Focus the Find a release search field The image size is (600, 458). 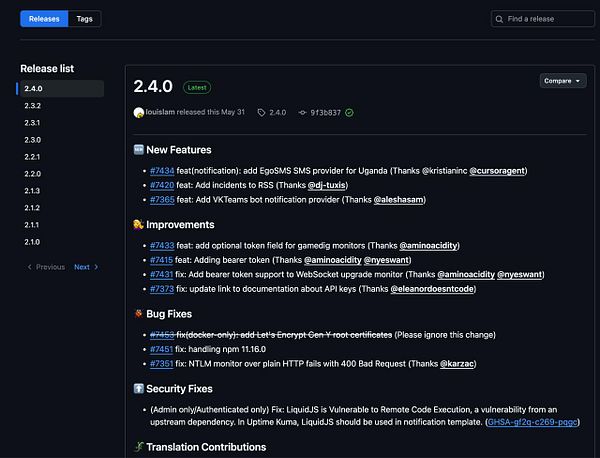point(542,19)
